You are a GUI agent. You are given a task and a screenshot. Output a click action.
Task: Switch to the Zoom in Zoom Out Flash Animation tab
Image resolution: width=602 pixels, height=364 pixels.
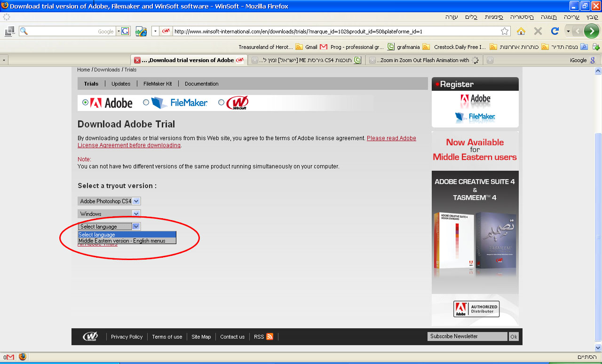[x=425, y=60]
